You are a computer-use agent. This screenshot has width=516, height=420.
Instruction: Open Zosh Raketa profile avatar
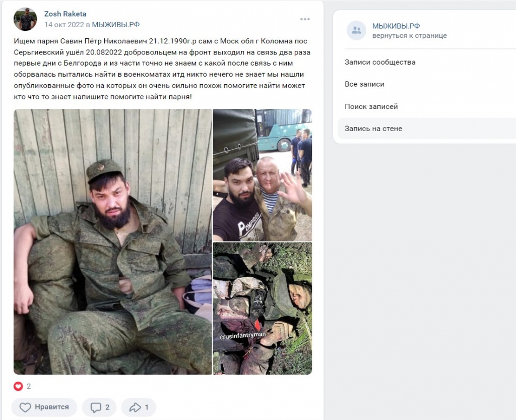(x=25, y=19)
